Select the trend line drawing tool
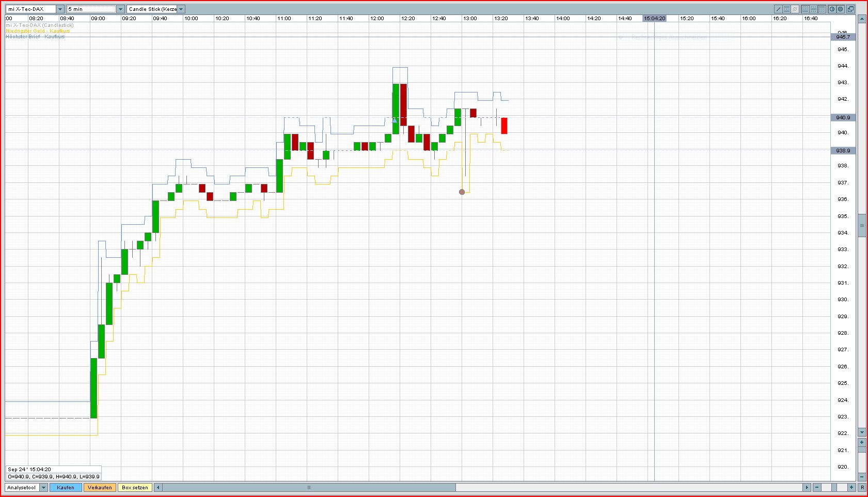Image resolution: width=868 pixels, height=497 pixels. (778, 9)
